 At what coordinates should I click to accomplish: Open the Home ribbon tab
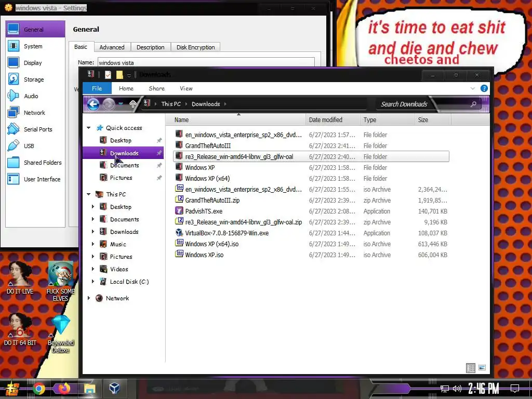pyautogui.click(x=126, y=88)
